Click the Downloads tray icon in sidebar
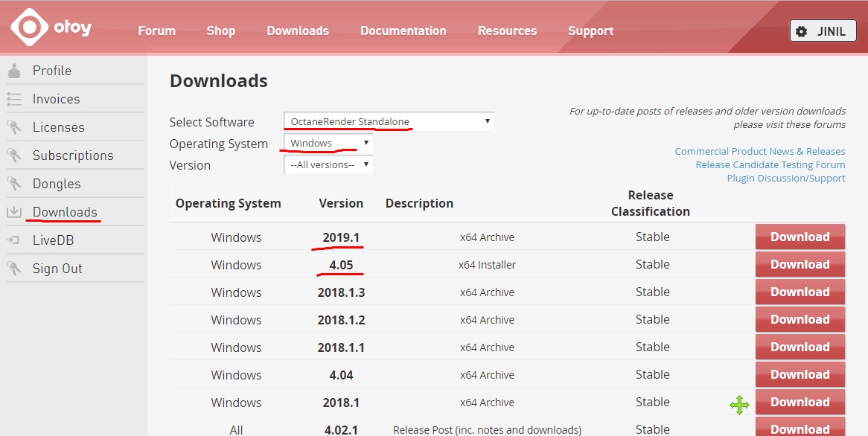Screen dimensions: 868x436 point(14,212)
